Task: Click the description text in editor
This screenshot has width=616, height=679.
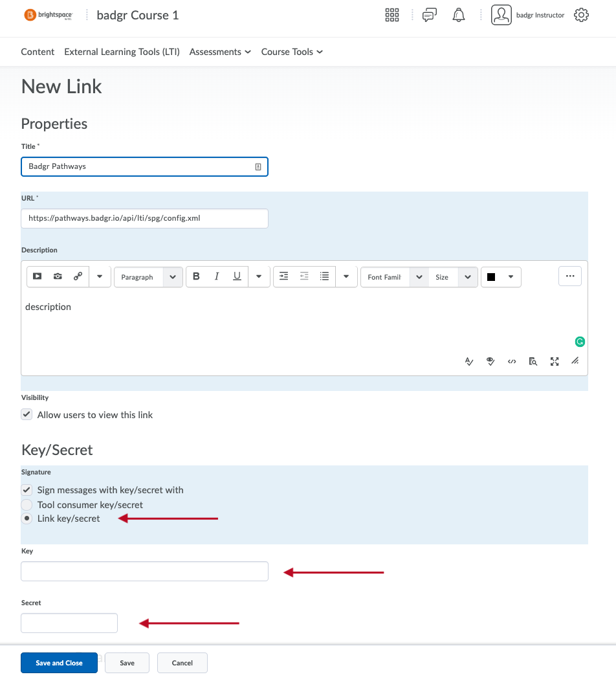Action: [48, 307]
